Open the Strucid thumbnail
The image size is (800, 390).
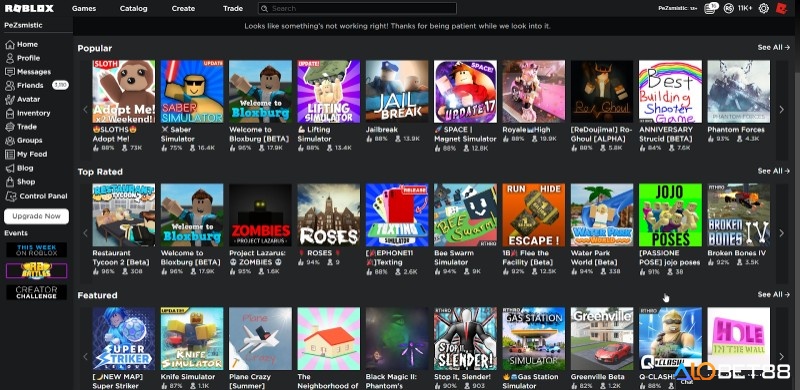(x=670, y=91)
